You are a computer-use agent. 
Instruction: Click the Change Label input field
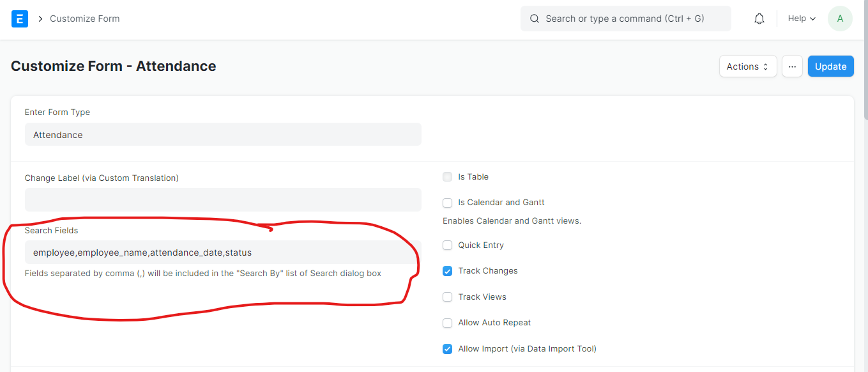[223, 200]
